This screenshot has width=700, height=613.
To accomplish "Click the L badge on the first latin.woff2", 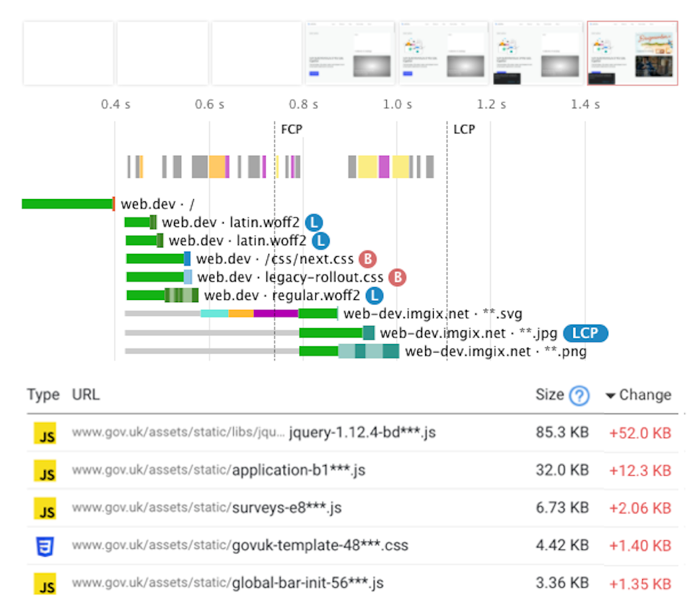I will (312, 222).
